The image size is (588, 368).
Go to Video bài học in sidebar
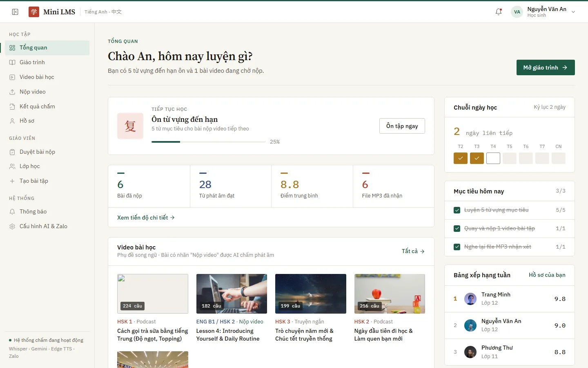click(47, 77)
